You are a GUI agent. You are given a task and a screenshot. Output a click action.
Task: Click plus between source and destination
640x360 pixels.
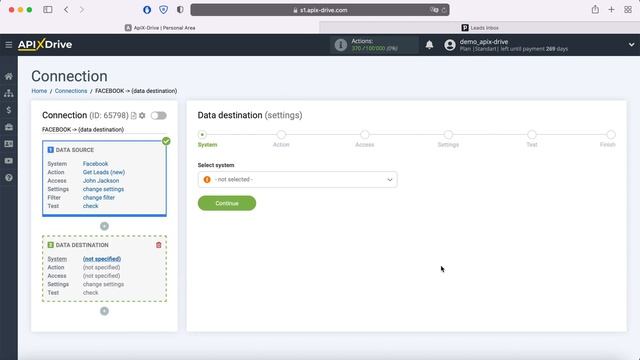click(104, 226)
